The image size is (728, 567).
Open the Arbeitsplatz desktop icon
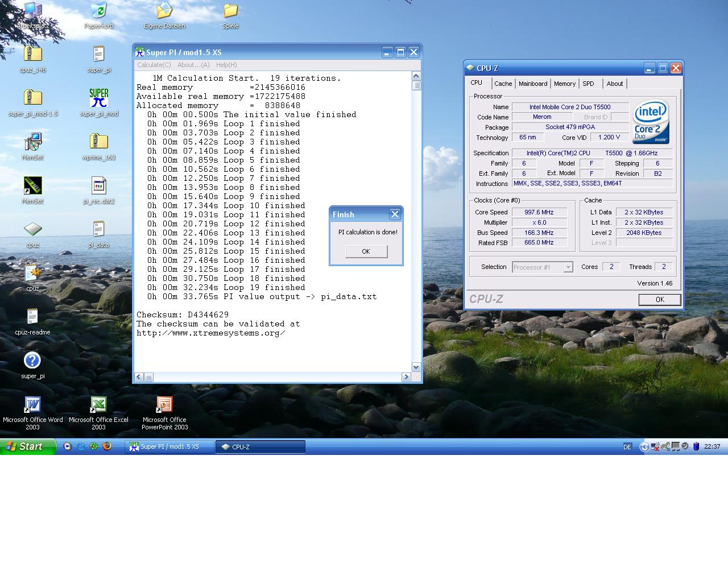point(32,11)
